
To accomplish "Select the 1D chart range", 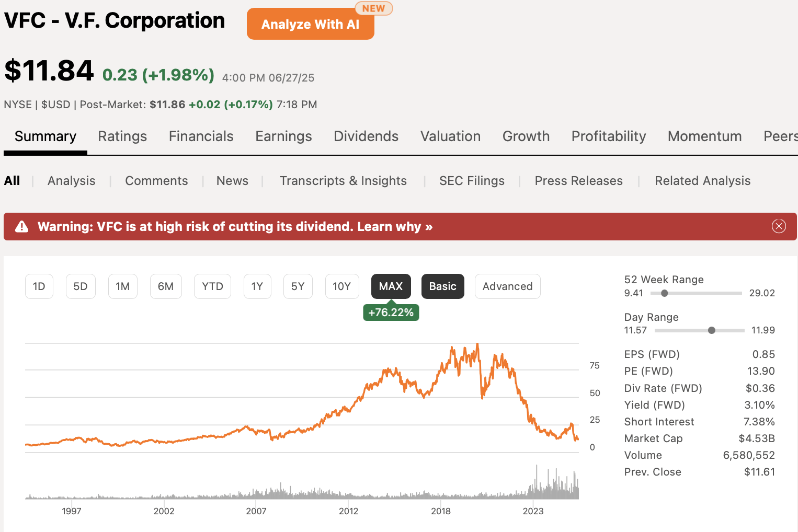I will pos(39,286).
